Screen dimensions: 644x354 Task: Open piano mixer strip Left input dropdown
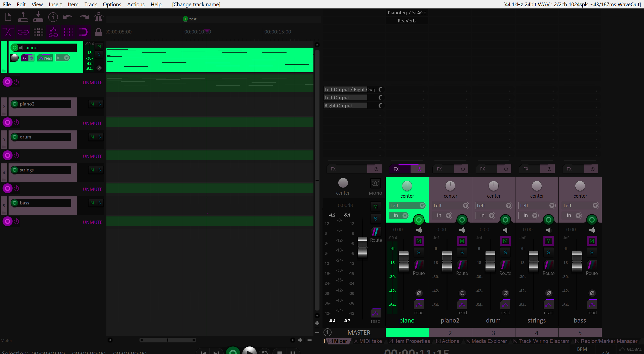(x=407, y=205)
